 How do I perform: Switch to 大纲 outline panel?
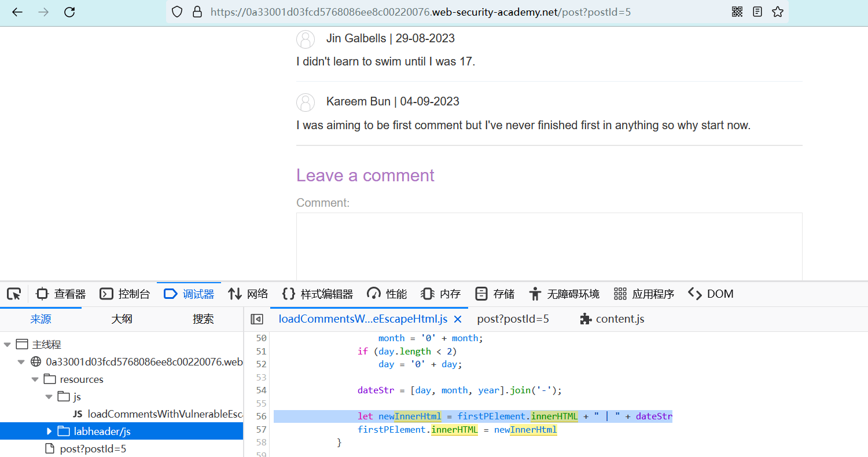(122, 319)
